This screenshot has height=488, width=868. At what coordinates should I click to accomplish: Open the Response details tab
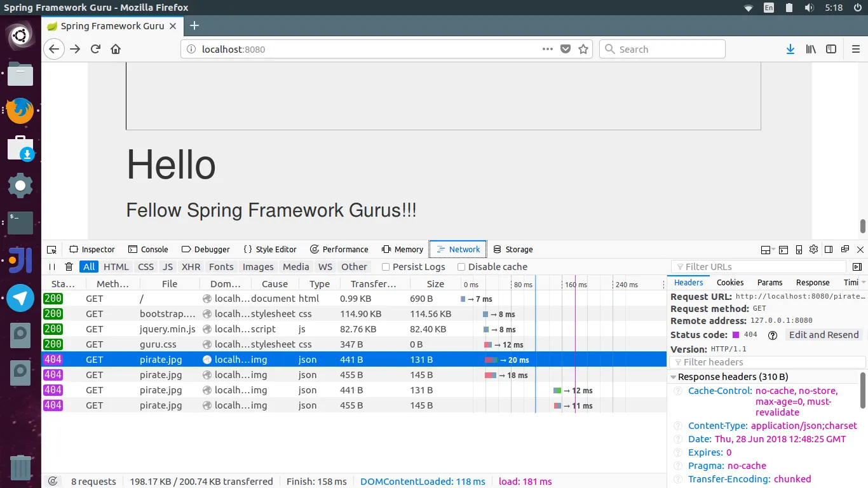pyautogui.click(x=813, y=283)
